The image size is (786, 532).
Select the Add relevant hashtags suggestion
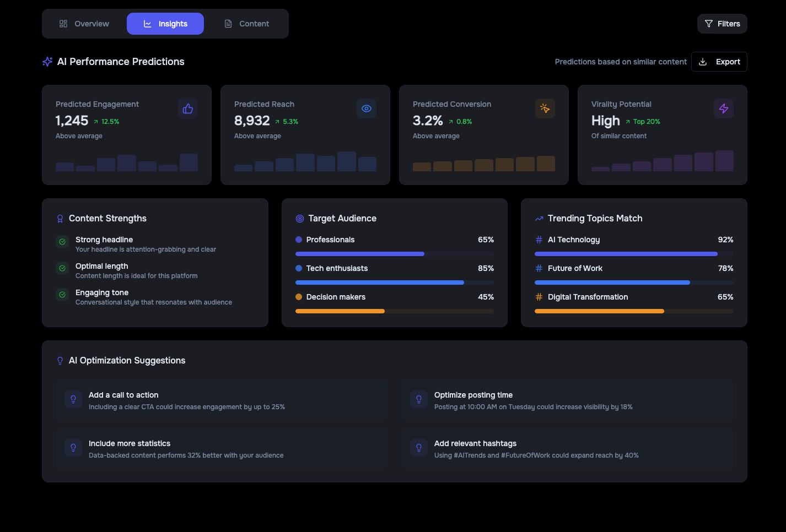tap(568, 448)
